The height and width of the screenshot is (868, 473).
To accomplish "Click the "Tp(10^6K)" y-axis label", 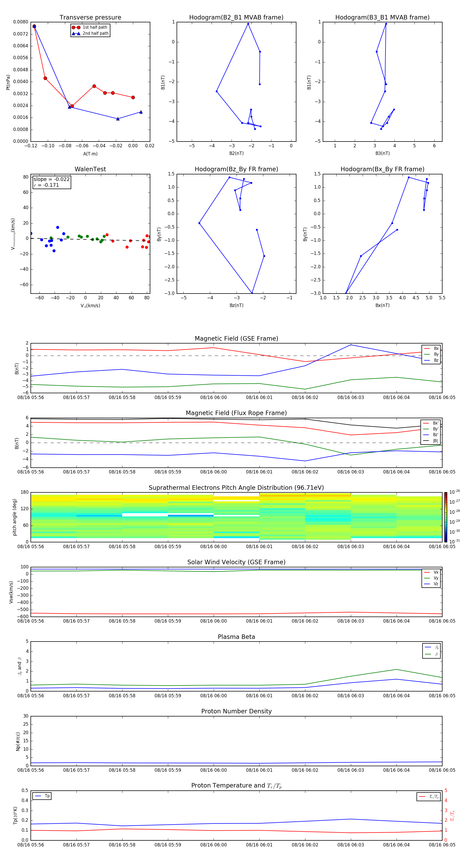I will 15,815.
